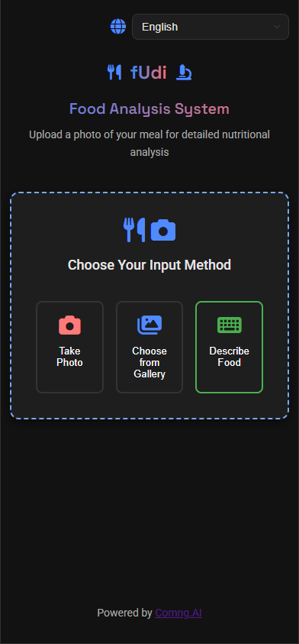
Task: Click the Food Analysis System heading
Action: point(149,108)
